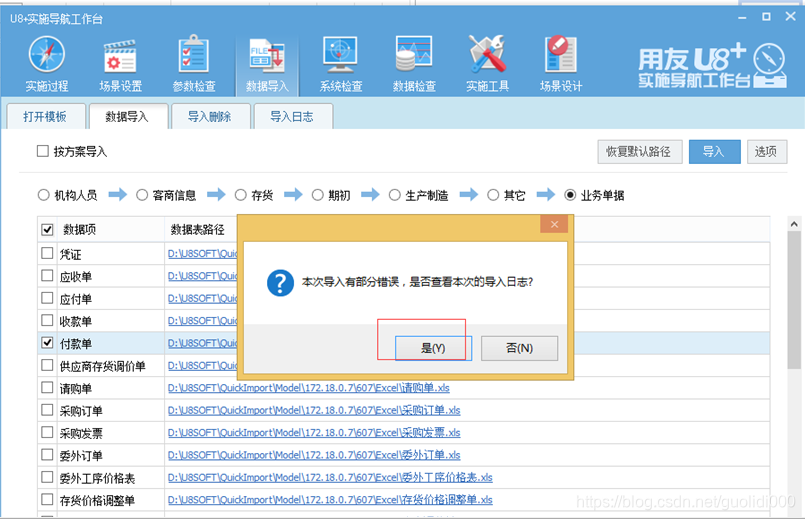The image size is (805, 520).
Task: Toggle the header 数据项 select-all checkbox
Action: (47, 229)
